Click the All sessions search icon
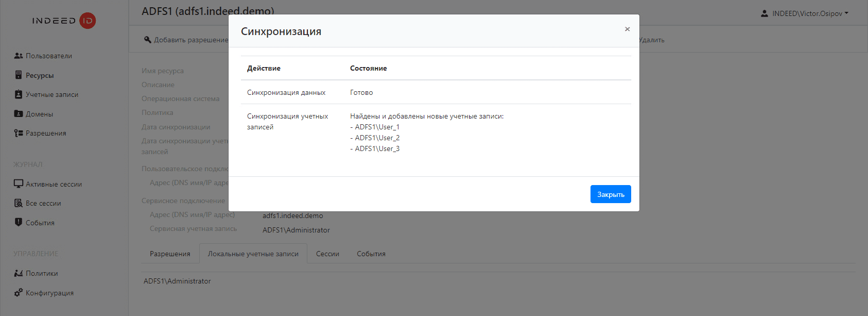The width and height of the screenshot is (868, 316). [19, 203]
